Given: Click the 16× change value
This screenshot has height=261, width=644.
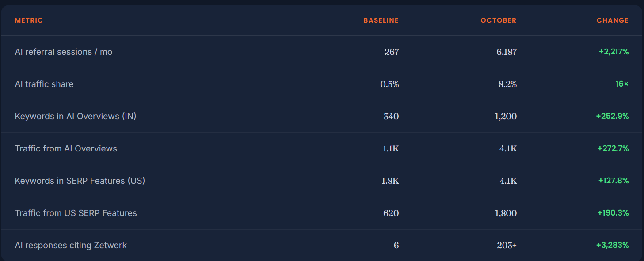Looking at the screenshot, I should [x=622, y=84].
